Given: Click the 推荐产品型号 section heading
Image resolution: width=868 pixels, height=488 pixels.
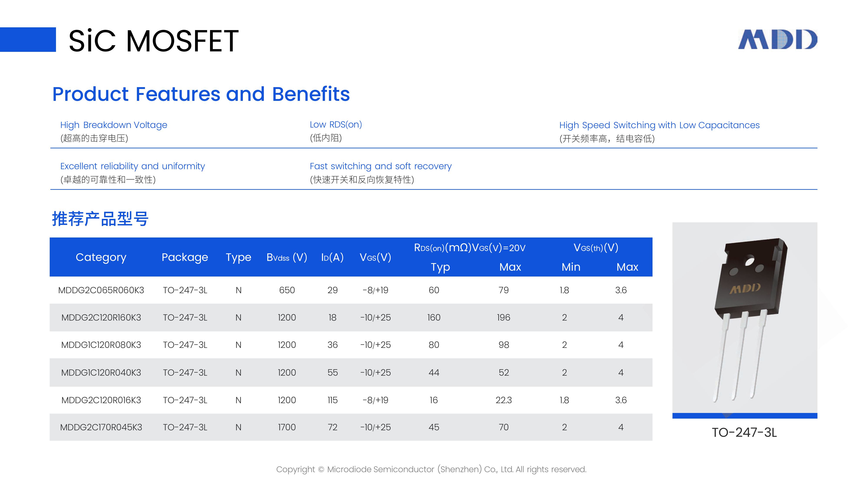Looking at the screenshot, I should [100, 219].
